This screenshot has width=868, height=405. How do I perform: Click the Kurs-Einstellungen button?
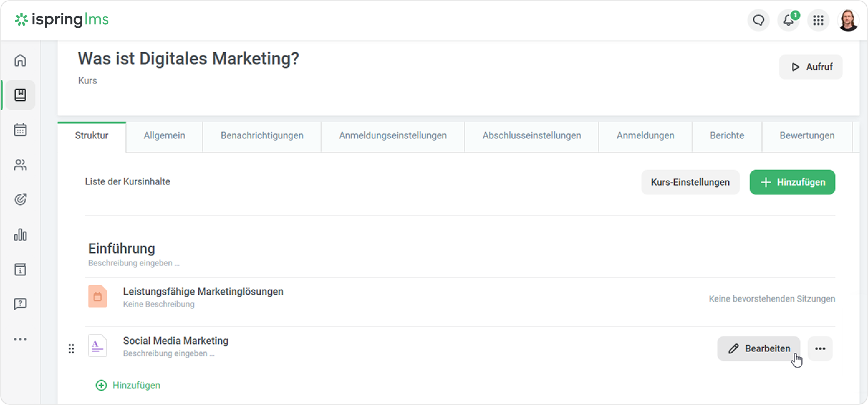pos(690,182)
